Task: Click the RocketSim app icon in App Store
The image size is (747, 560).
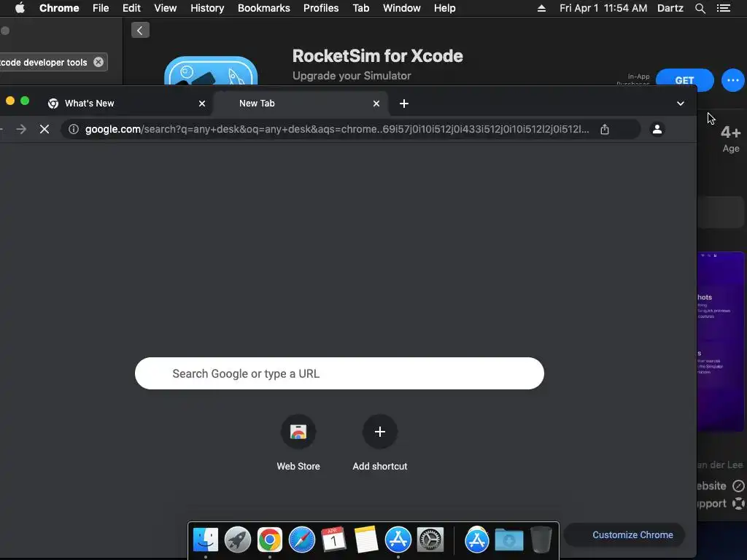Action: point(211,71)
